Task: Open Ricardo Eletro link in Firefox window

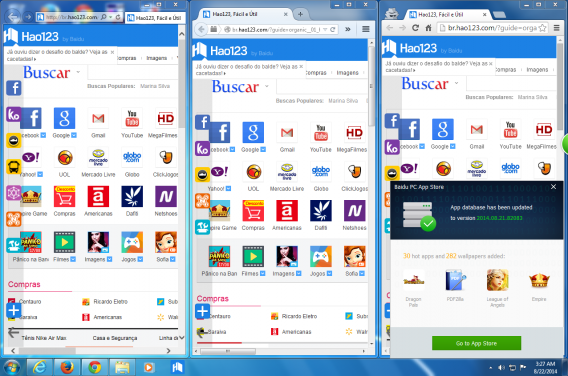Action: click(299, 316)
